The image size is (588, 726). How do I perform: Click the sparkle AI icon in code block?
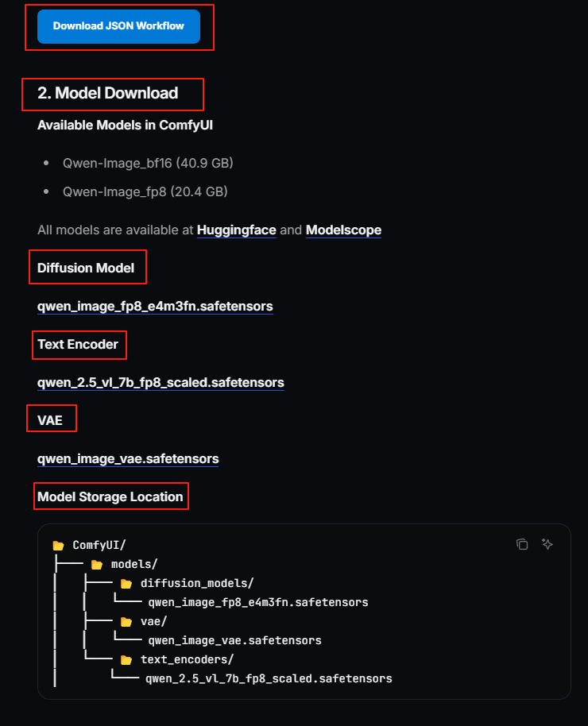(x=547, y=544)
